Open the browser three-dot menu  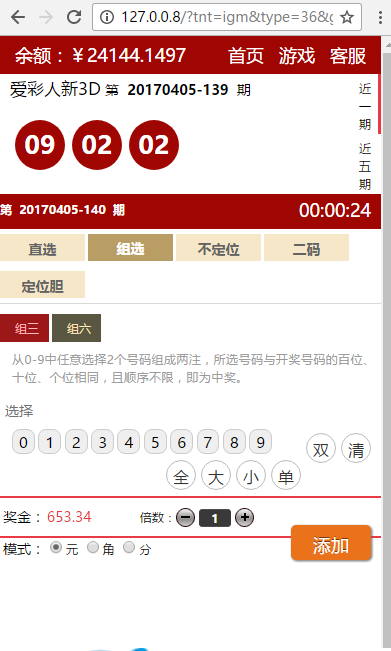tap(380, 17)
